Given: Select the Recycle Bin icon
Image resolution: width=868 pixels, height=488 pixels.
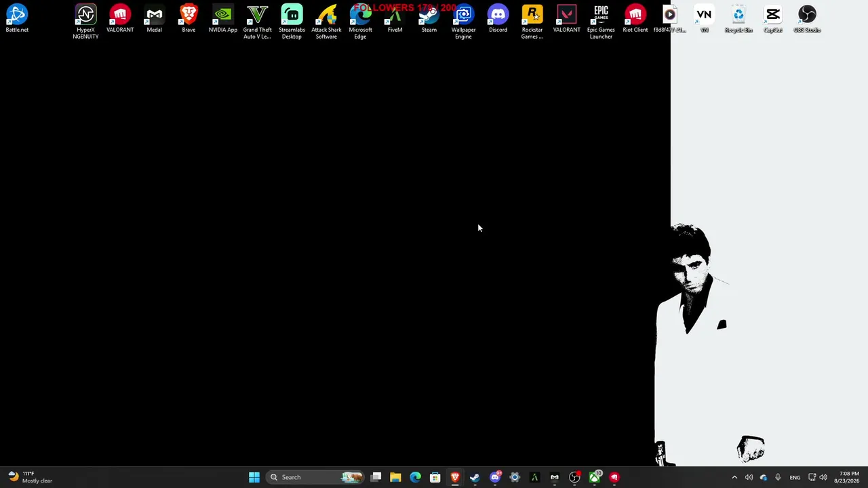Looking at the screenshot, I should coord(738,19).
